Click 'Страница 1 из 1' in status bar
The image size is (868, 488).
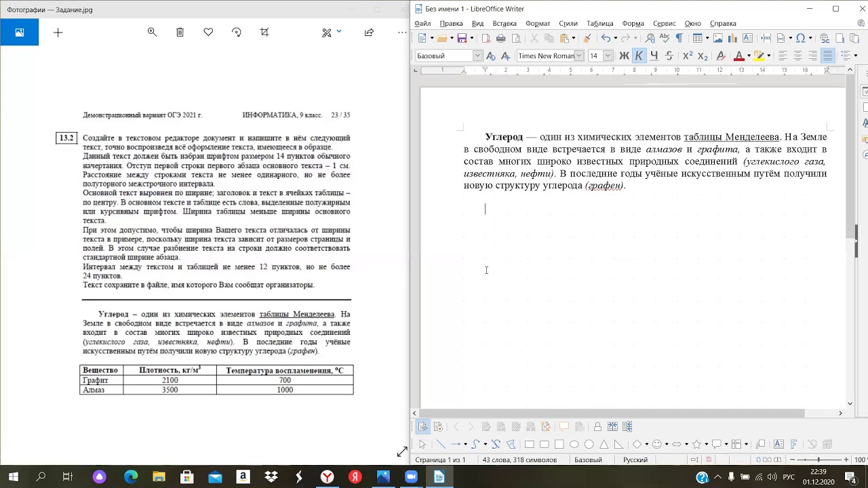pos(440,460)
